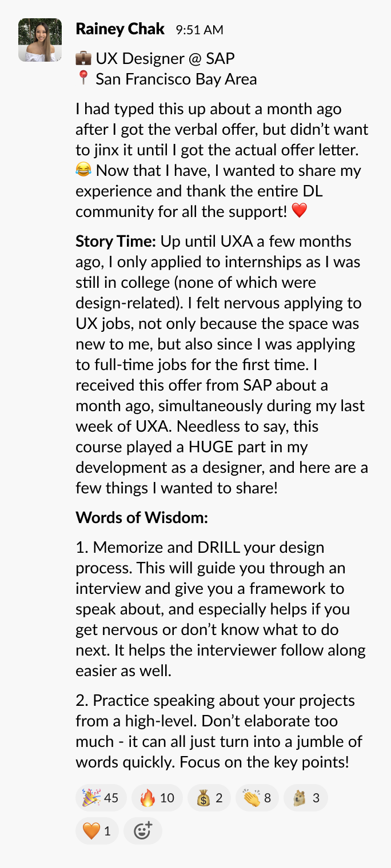Toggle the fire reaction with 10
This screenshot has width=391, height=868.
tap(157, 798)
